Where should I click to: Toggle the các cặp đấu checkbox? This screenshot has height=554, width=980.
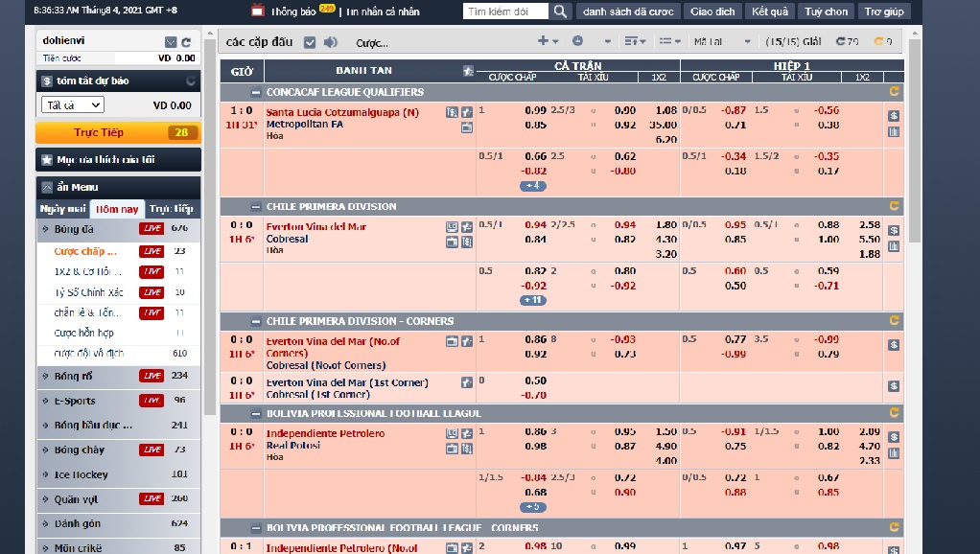point(310,42)
